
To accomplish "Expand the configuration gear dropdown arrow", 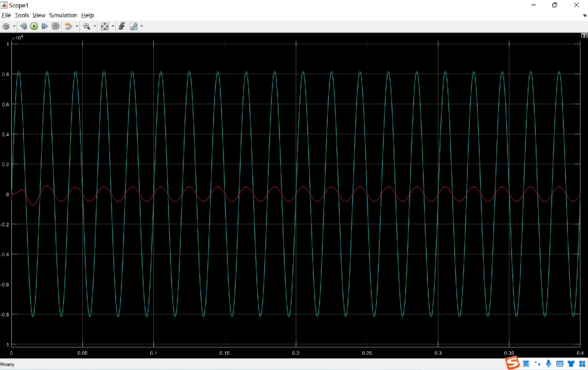I will coord(14,26).
